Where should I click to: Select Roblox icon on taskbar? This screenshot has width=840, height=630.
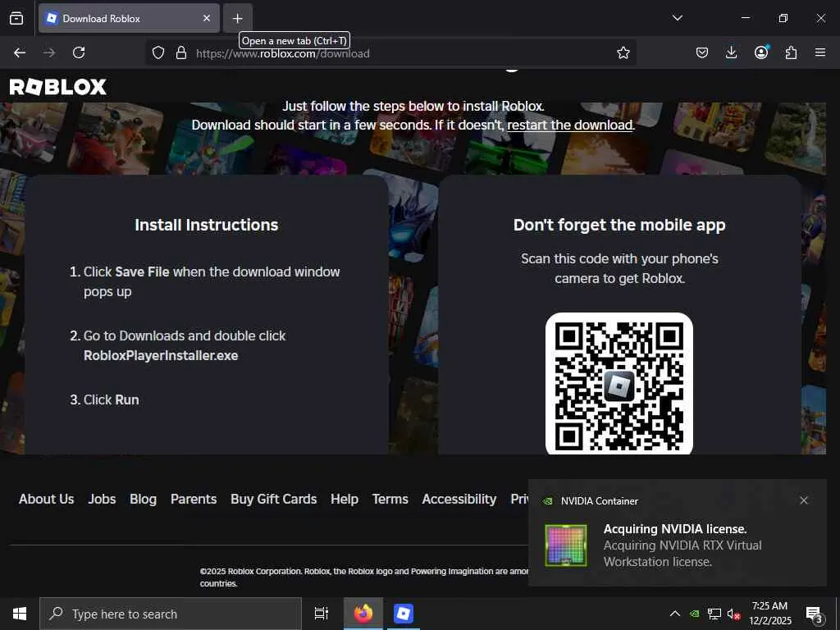point(403,614)
